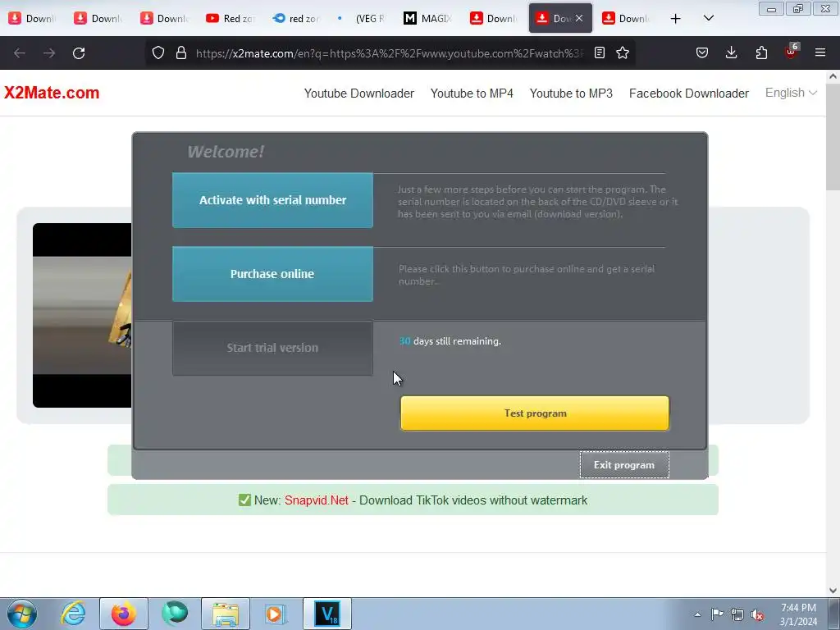This screenshot has height=630, width=840.
Task: Switch to the last Download tab
Action: pyautogui.click(x=626, y=18)
